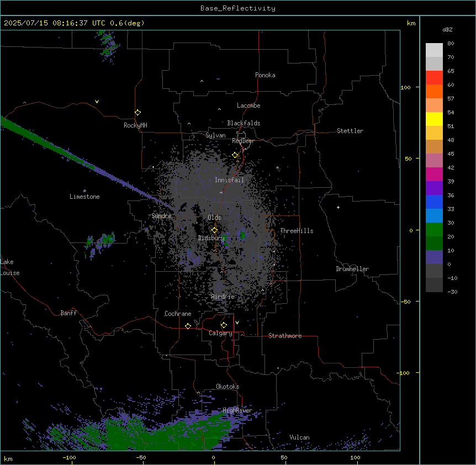This screenshot has width=476, height=465.
Task: Click the Sundre label
Action: click(161, 216)
